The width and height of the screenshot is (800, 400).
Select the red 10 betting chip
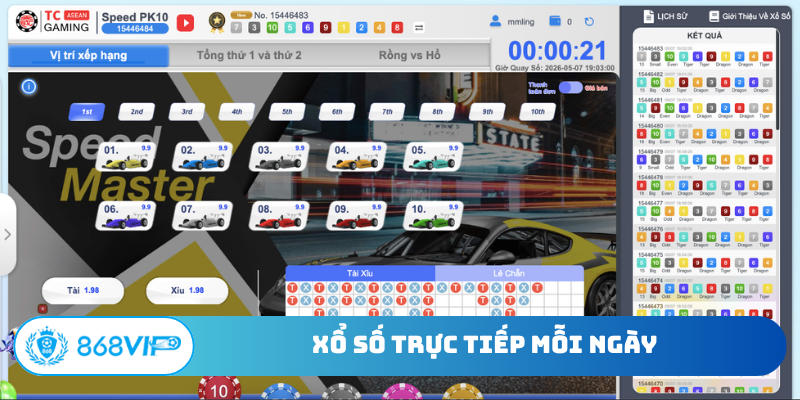click(x=219, y=389)
